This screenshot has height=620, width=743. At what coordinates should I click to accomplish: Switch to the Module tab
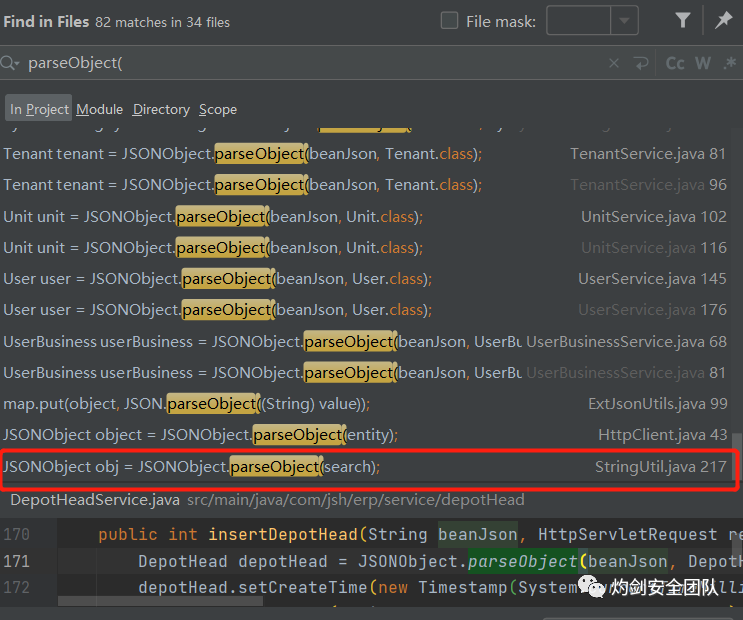(100, 109)
